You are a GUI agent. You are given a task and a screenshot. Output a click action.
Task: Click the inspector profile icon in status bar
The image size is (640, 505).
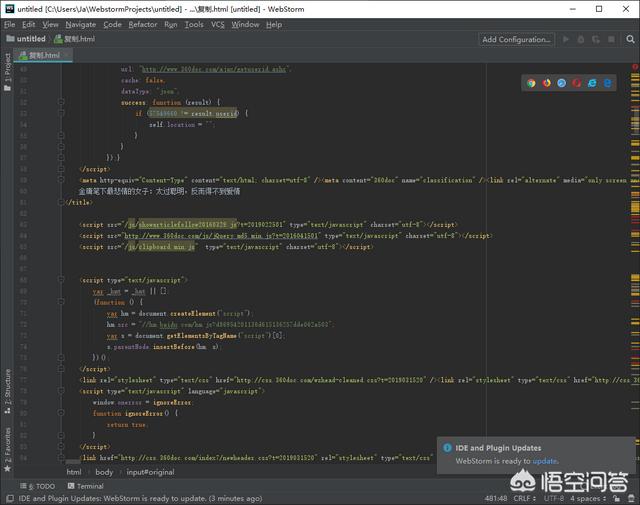(x=631, y=498)
